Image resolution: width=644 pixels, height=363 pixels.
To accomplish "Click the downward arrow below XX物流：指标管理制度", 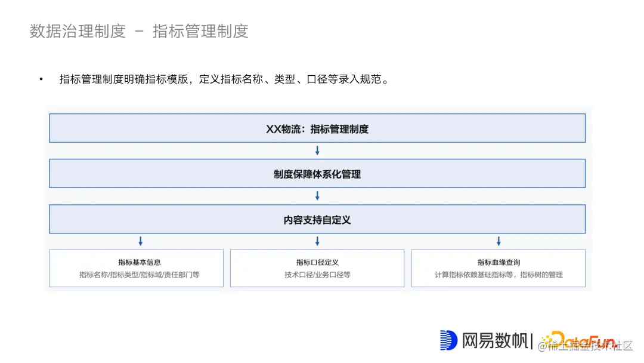I will click(x=317, y=150).
